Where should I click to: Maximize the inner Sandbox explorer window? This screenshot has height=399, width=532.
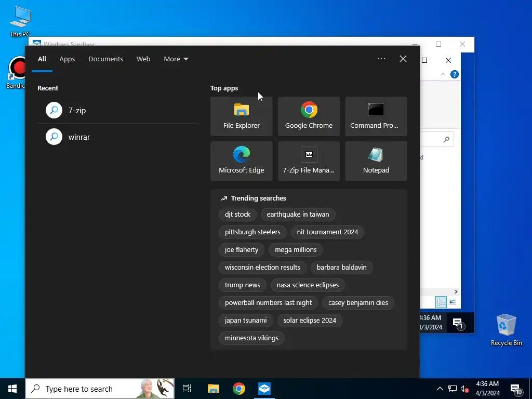(424, 60)
